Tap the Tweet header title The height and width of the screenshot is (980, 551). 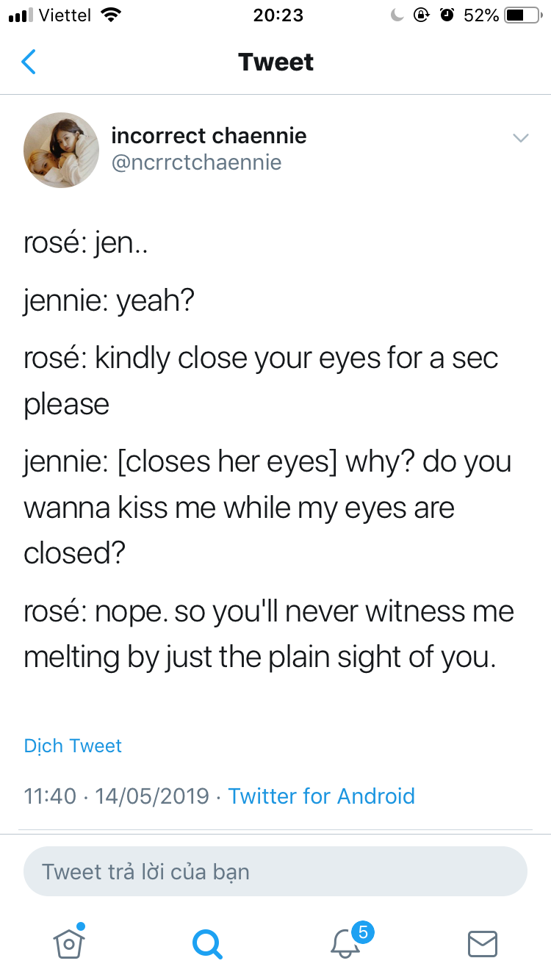click(x=275, y=62)
